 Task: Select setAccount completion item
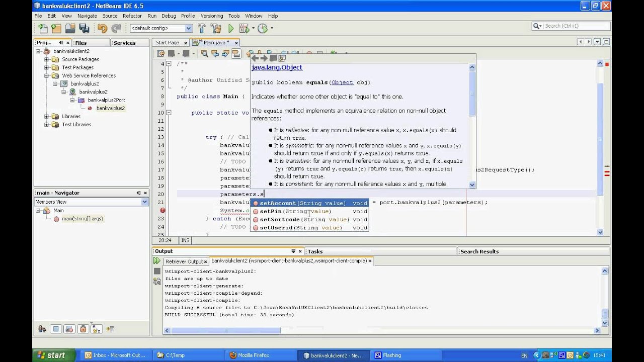(309, 203)
